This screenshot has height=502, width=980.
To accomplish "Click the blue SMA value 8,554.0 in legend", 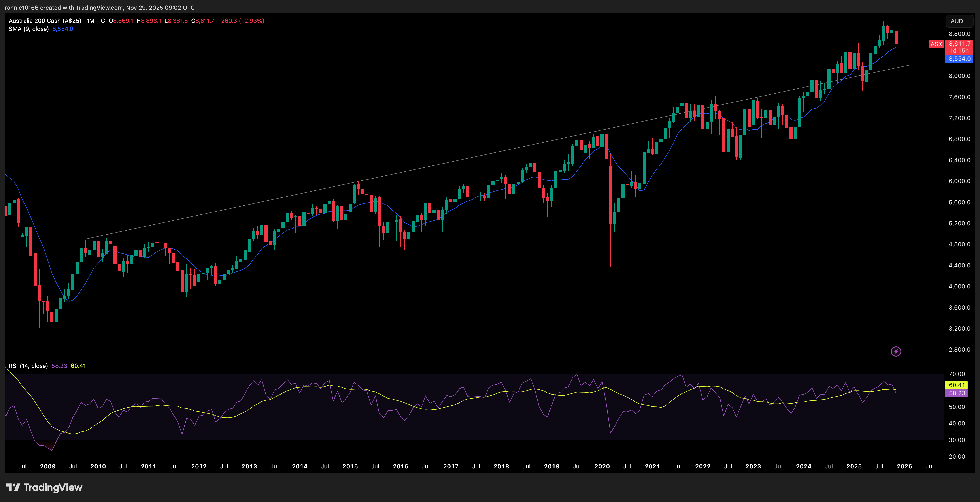I will click(63, 29).
